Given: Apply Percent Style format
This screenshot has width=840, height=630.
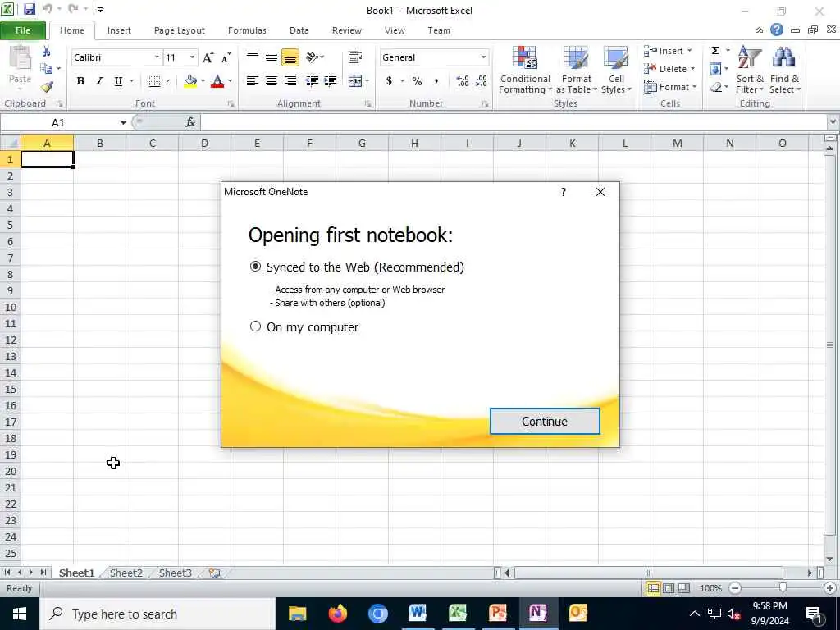Looking at the screenshot, I should tap(417, 81).
